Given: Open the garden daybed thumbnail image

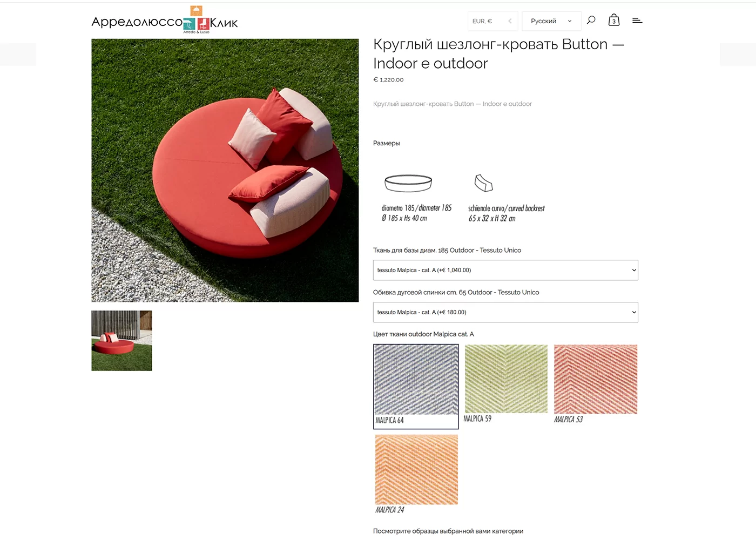Looking at the screenshot, I should tap(122, 341).
